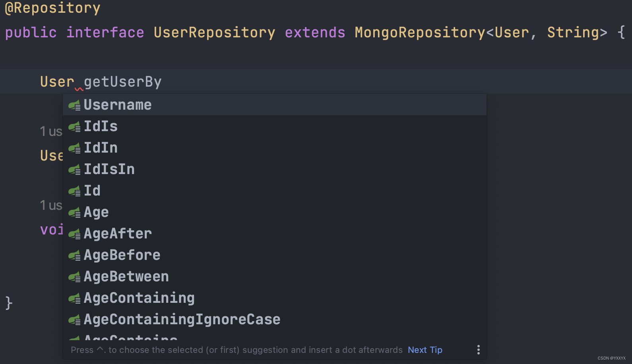Select the IdIsIn completion entry

(275, 169)
